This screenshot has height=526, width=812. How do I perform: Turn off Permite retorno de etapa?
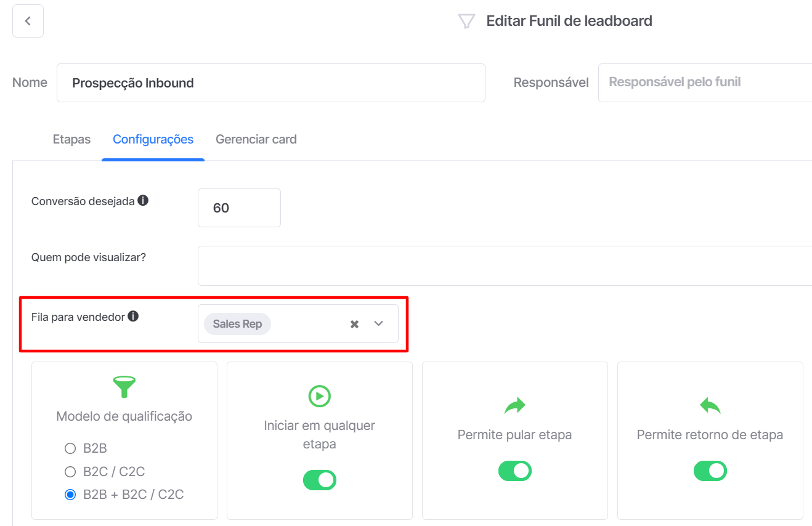click(710, 471)
